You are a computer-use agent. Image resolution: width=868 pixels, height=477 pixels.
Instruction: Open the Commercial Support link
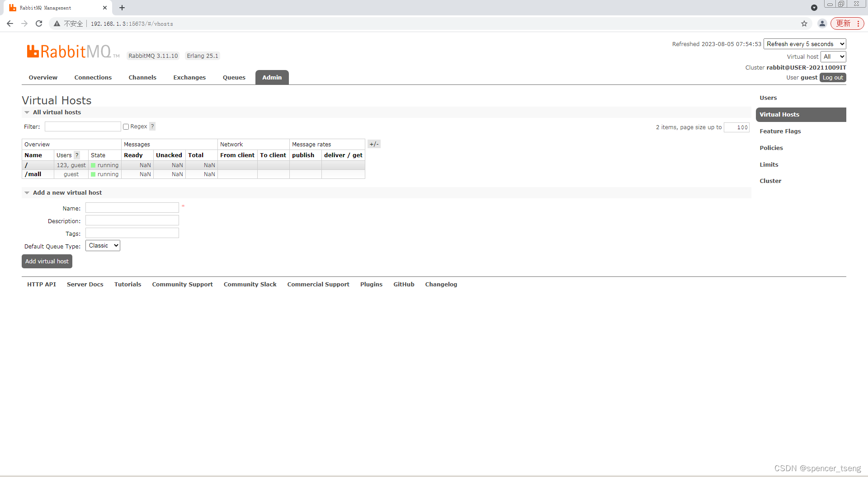click(x=318, y=284)
